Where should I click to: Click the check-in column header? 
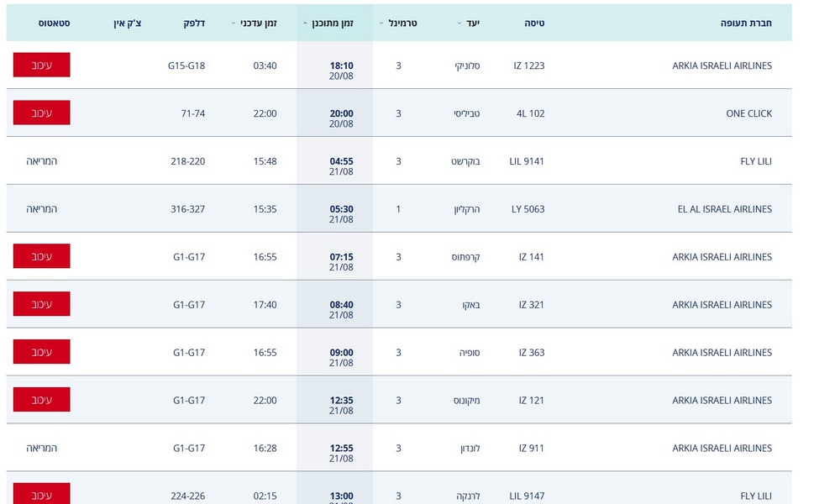(x=128, y=23)
